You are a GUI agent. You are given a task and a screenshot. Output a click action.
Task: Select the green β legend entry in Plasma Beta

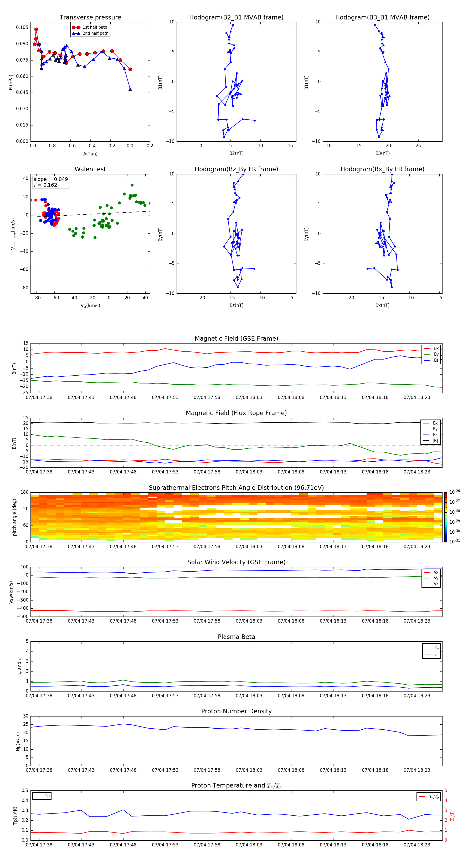[431, 654]
